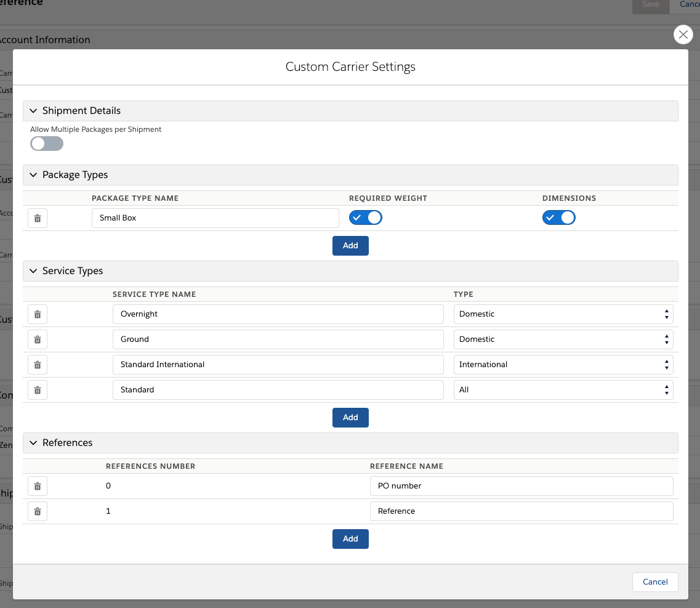Collapse the Shipment Details section
Viewport: 700px width, 608px height.
tap(33, 110)
